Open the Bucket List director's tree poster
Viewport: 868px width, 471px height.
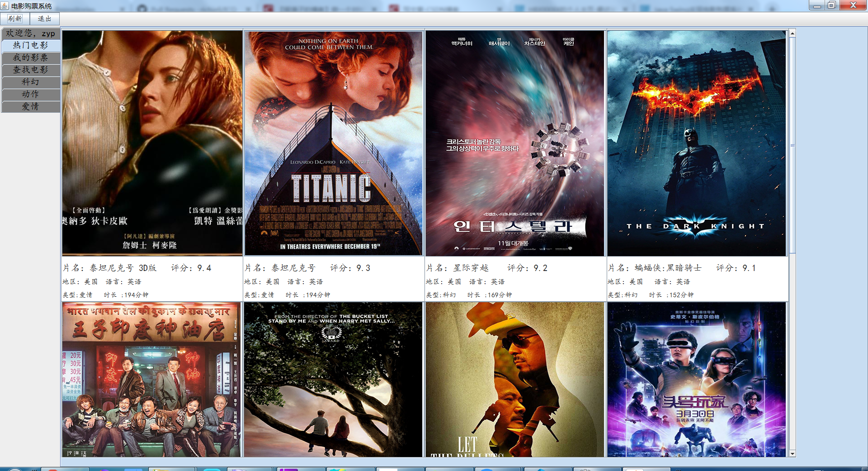pyautogui.click(x=334, y=380)
